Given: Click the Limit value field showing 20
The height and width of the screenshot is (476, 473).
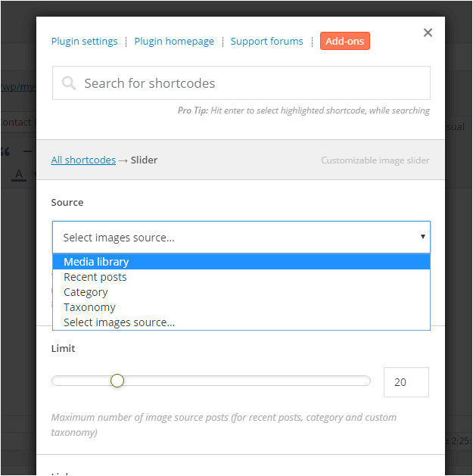Looking at the screenshot, I should pos(406,382).
